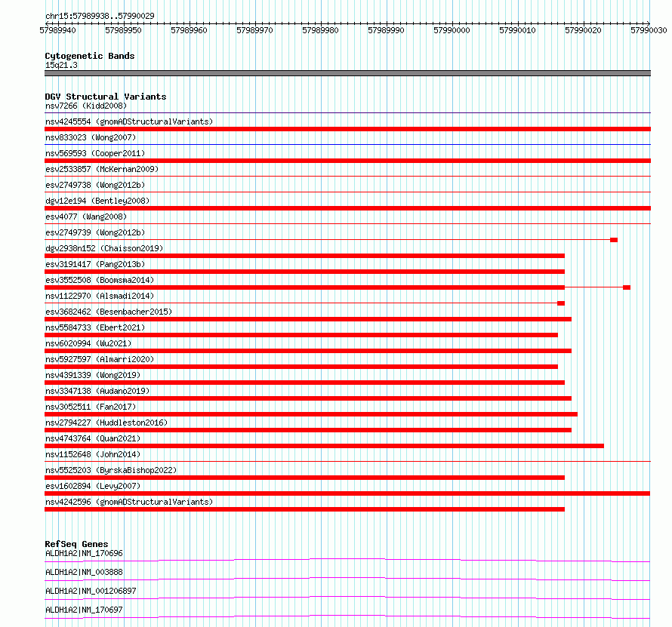Click the small red block on esv2749739 track

[x=614, y=240]
